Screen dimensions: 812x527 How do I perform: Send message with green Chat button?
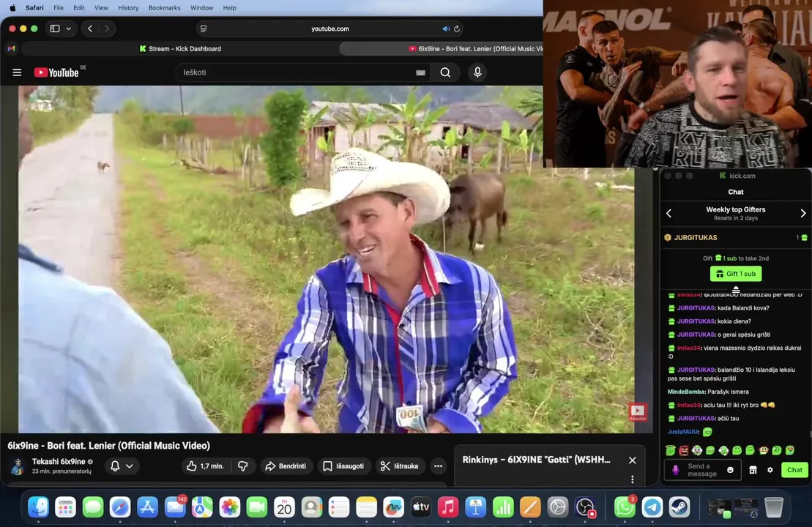coord(794,470)
